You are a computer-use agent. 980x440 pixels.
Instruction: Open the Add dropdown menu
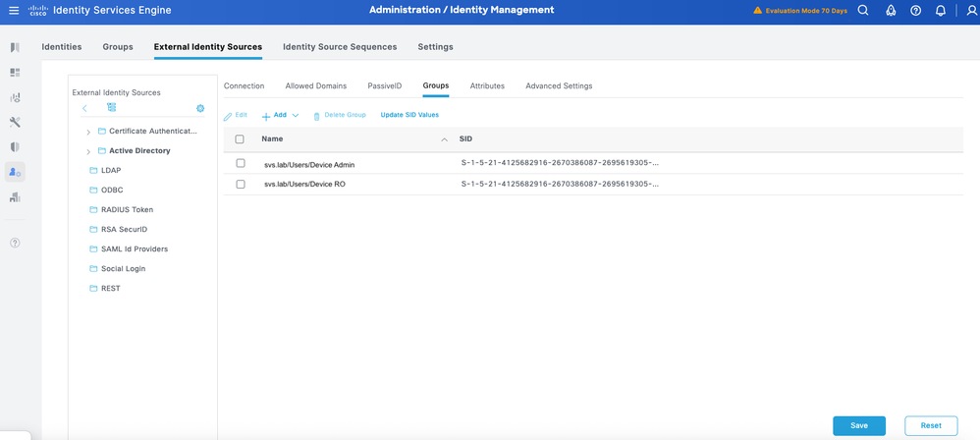(x=280, y=116)
